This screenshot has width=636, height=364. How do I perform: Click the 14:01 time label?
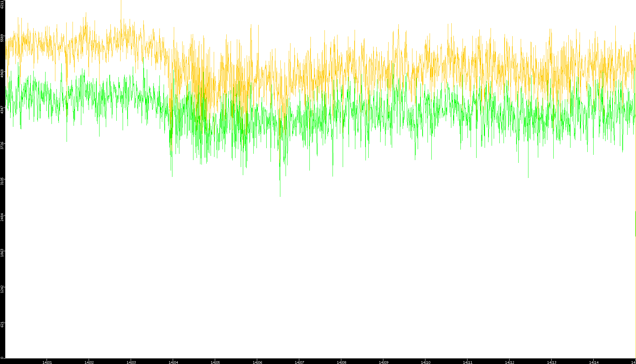click(47, 362)
